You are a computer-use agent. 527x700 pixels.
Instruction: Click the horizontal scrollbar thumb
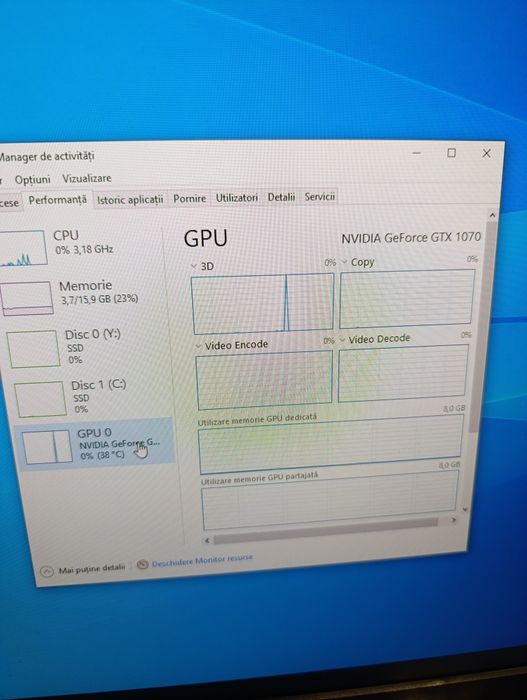[326, 533]
